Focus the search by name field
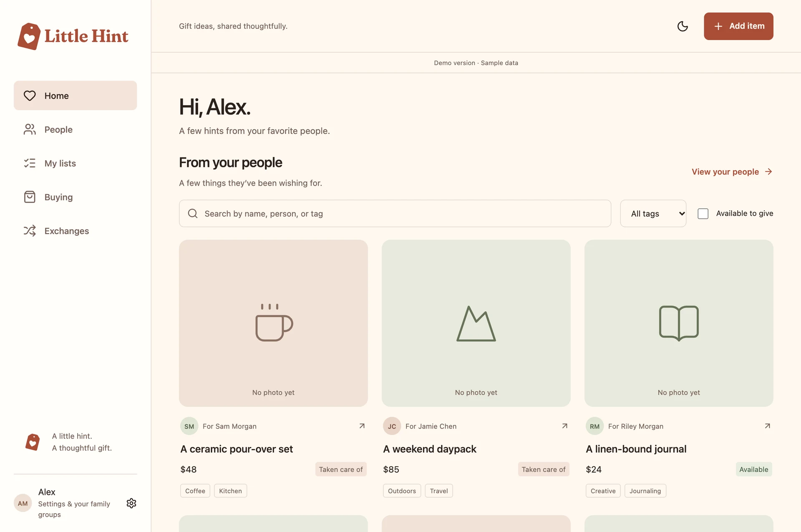This screenshot has height=532, width=801. point(395,214)
